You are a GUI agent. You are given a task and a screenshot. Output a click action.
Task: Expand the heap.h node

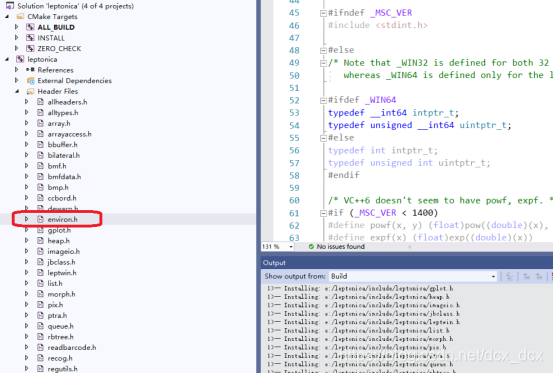tap(26, 241)
